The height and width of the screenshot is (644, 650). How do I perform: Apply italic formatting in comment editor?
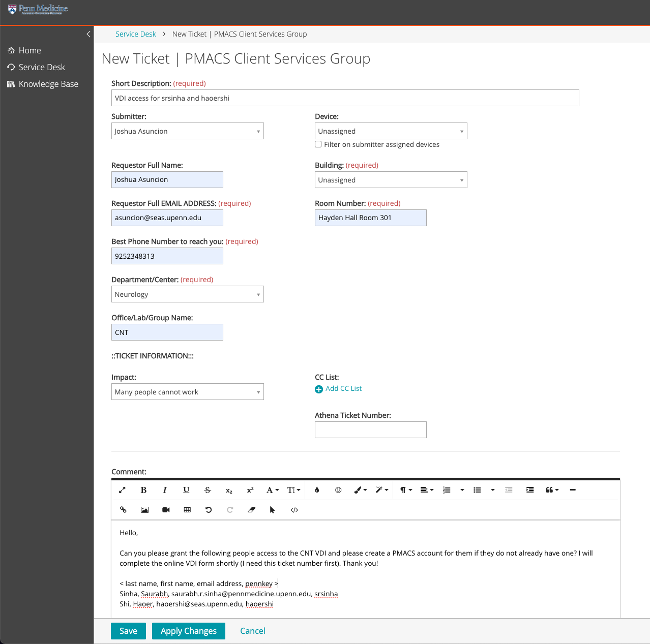165,490
